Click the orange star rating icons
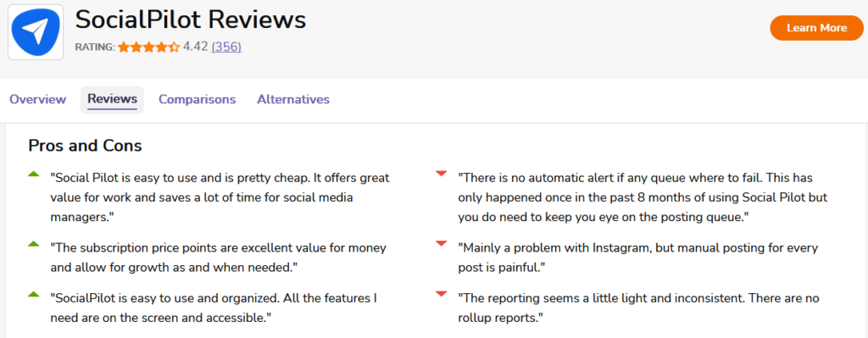Viewport: 868px width, 338px height. coord(148,47)
